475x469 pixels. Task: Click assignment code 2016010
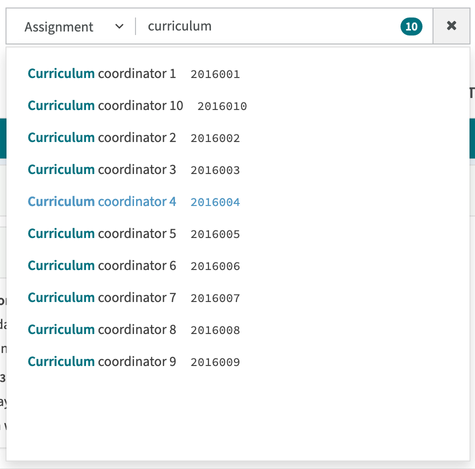222,106
